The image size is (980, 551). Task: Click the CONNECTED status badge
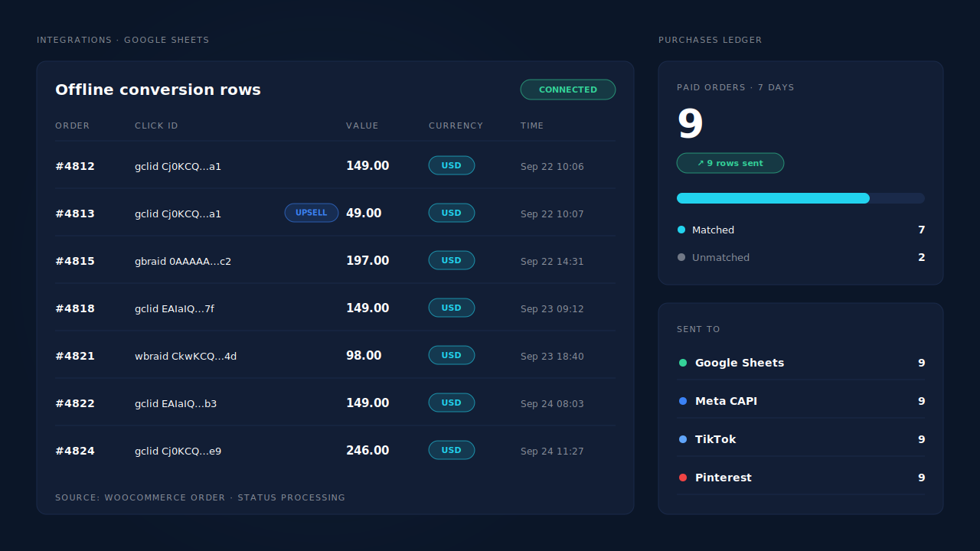(x=568, y=90)
